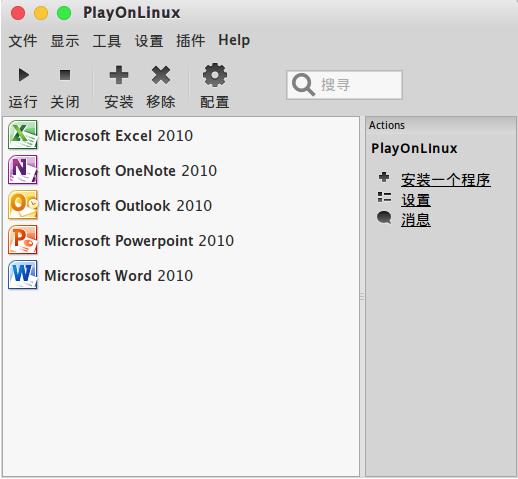The image size is (518, 479).
Task: Click the magnifier icon in search box
Action: [x=303, y=84]
